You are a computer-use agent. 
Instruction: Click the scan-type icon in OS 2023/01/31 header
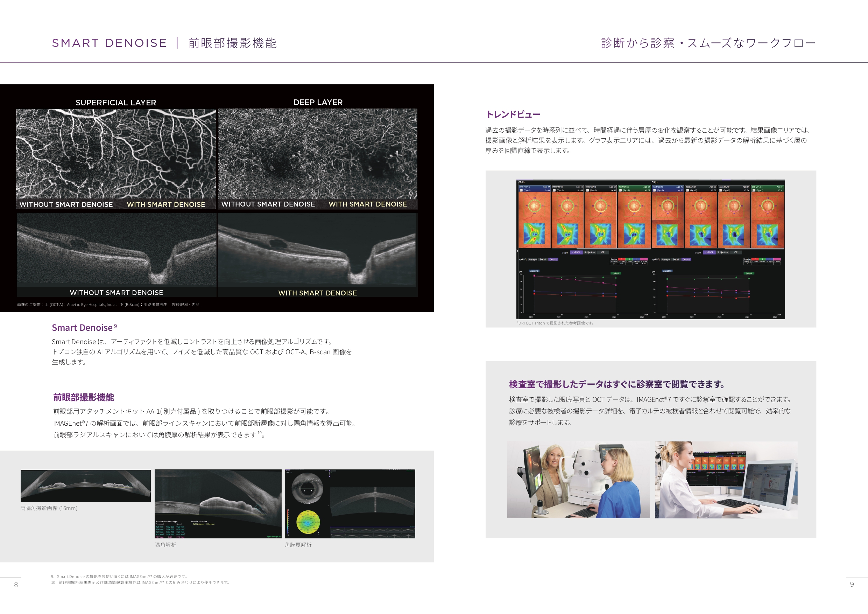pos(688,190)
